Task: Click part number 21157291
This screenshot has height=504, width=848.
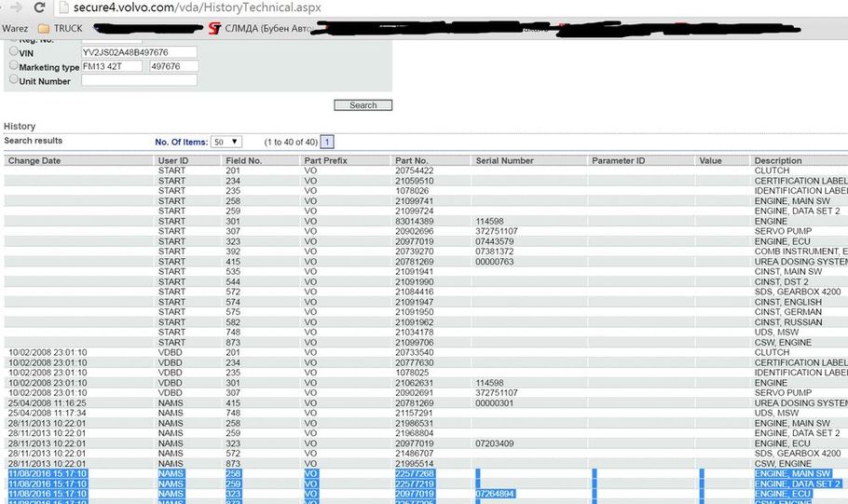Action: (x=415, y=413)
